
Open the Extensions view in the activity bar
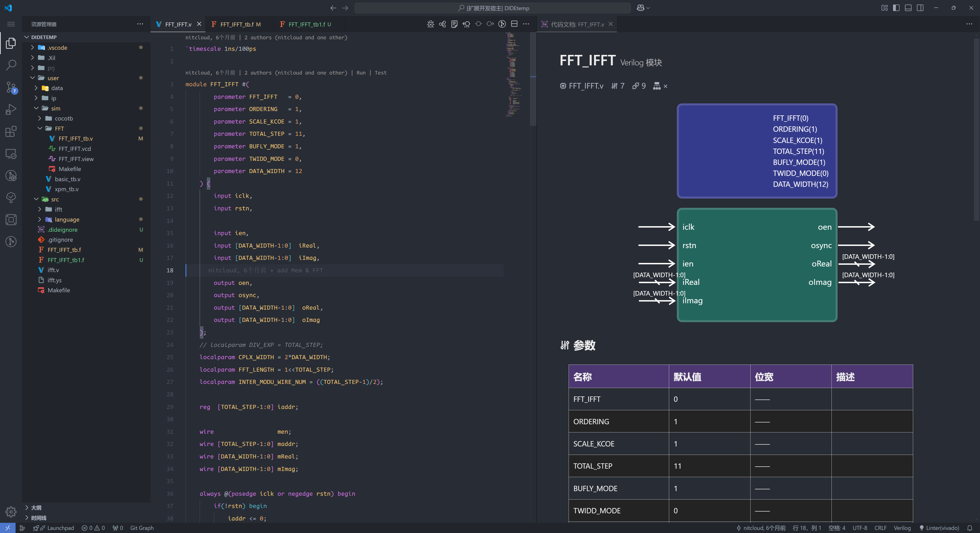click(11, 132)
